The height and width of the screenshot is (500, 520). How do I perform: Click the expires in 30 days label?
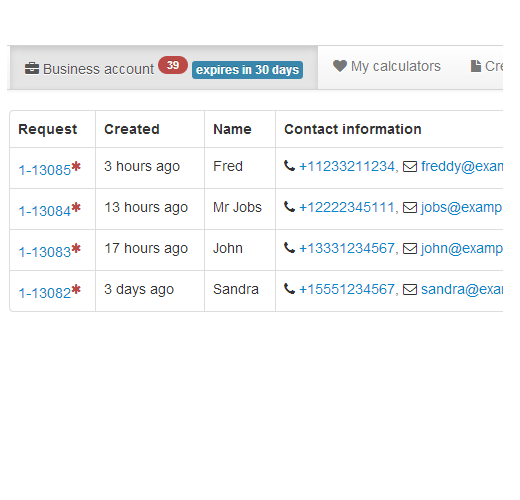tap(247, 70)
